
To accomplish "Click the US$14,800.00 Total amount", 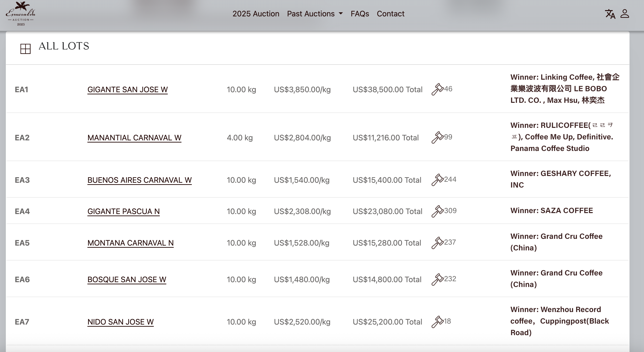I will tap(387, 280).
